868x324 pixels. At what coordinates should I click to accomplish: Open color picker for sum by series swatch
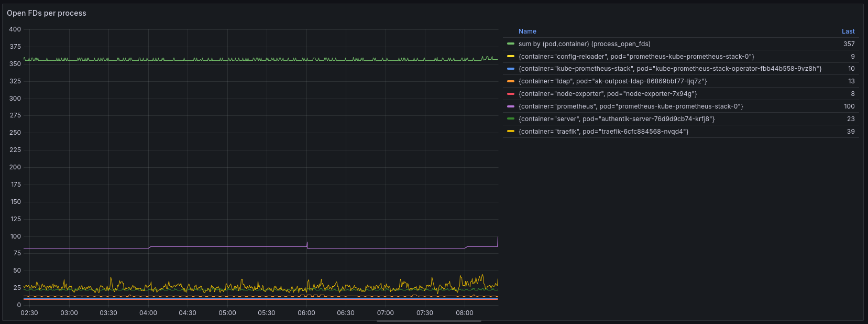[x=511, y=44]
